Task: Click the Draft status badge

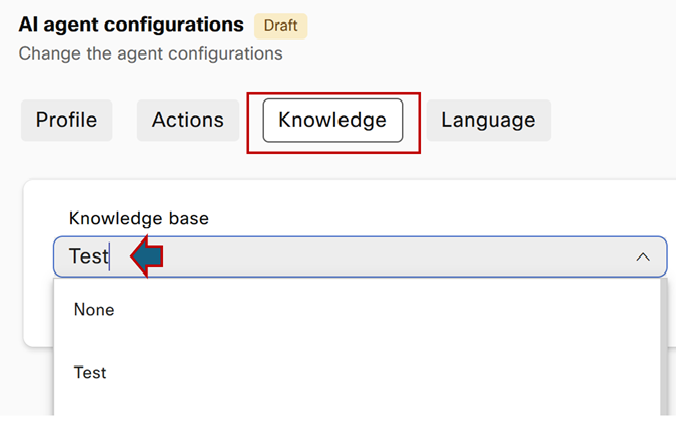Action: 281,26
